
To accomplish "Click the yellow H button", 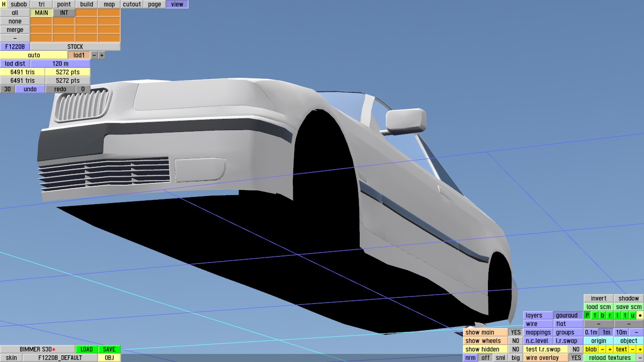I will pos(4,4).
